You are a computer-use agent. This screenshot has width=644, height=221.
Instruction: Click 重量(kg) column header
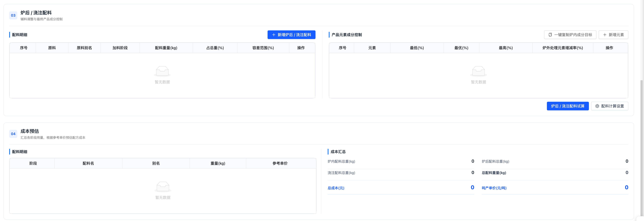point(218,163)
